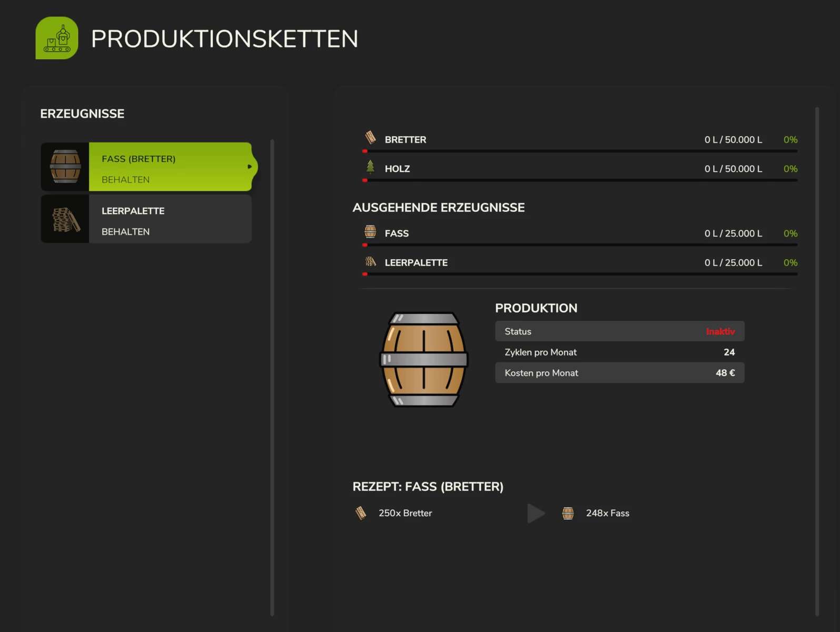Click the small Fass barrel output icon

(x=370, y=232)
